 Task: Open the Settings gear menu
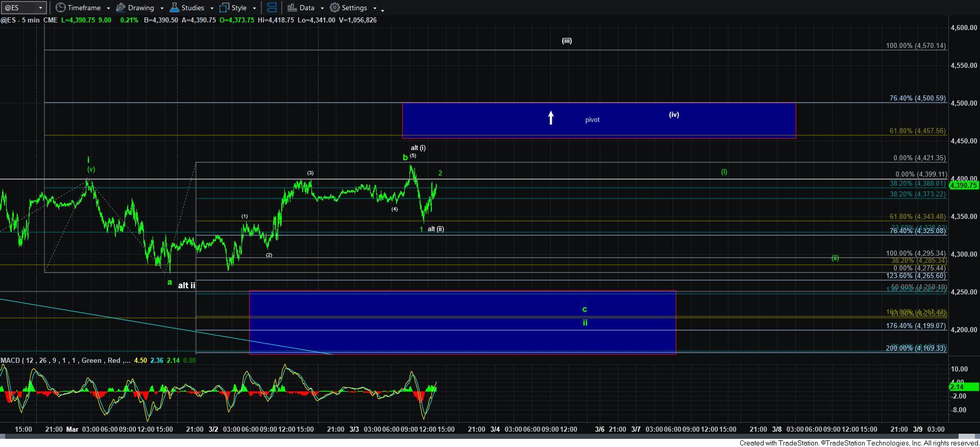[349, 8]
